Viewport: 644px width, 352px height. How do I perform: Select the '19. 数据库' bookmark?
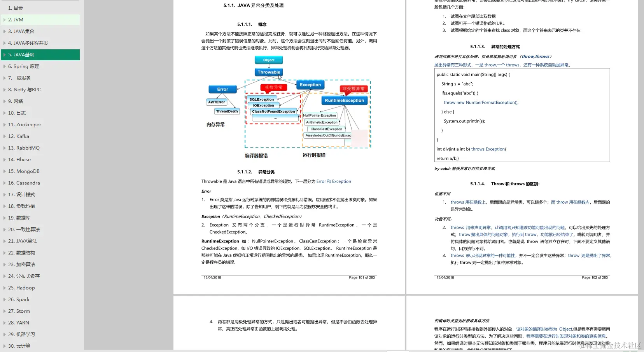pos(19,218)
